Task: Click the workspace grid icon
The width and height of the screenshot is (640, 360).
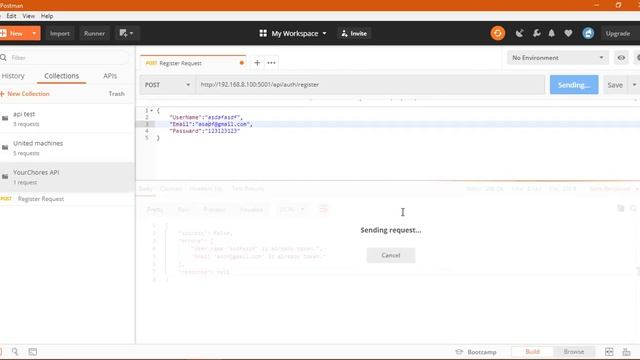Action: (x=263, y=33)
